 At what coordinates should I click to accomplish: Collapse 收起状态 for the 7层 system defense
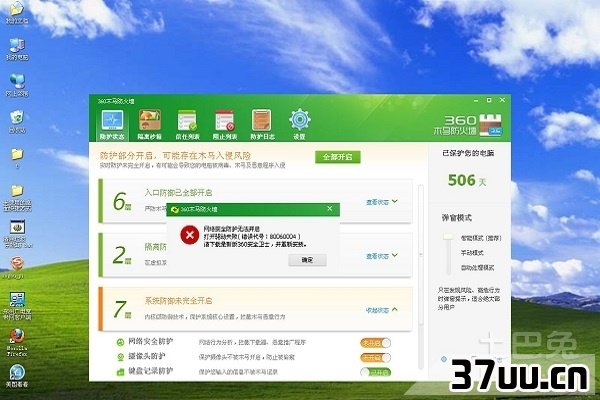click(x=382, y=310)
